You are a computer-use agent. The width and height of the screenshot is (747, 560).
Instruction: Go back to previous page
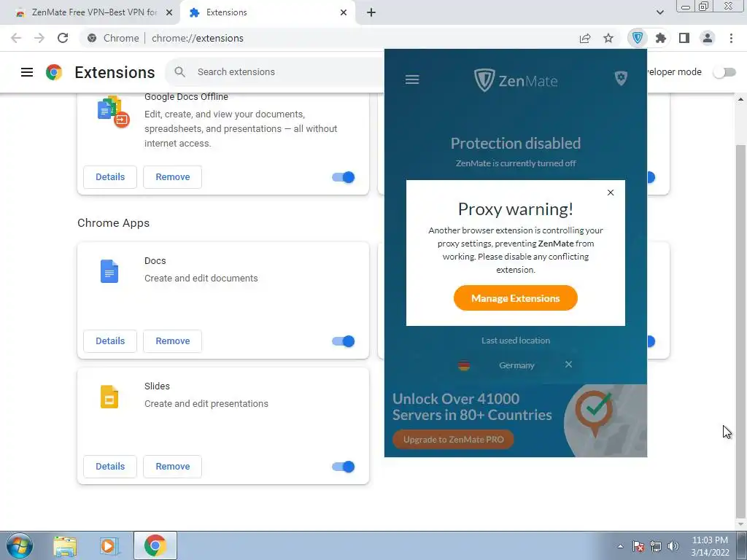[x=16, y=38]
